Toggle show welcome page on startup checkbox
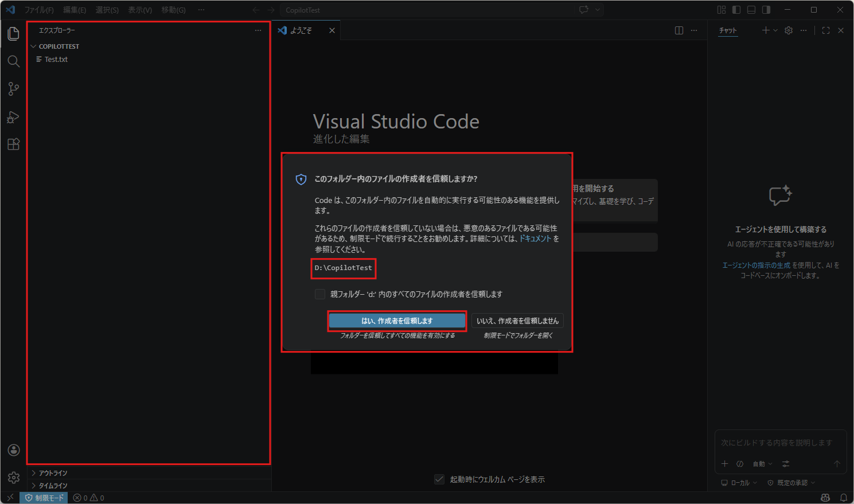This screenshot has width=854, height=504. pos(439,479)
